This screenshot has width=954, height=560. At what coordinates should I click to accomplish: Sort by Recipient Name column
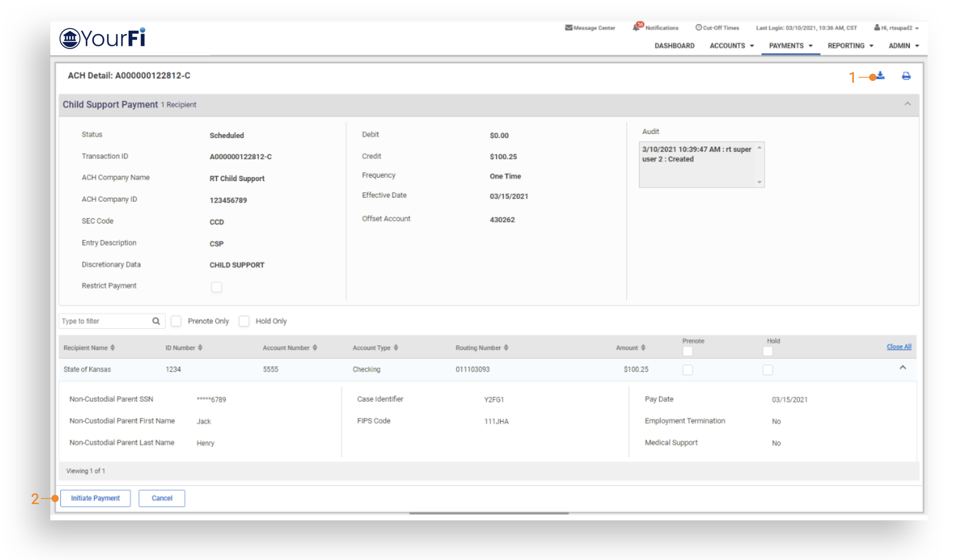coord(112,348)
